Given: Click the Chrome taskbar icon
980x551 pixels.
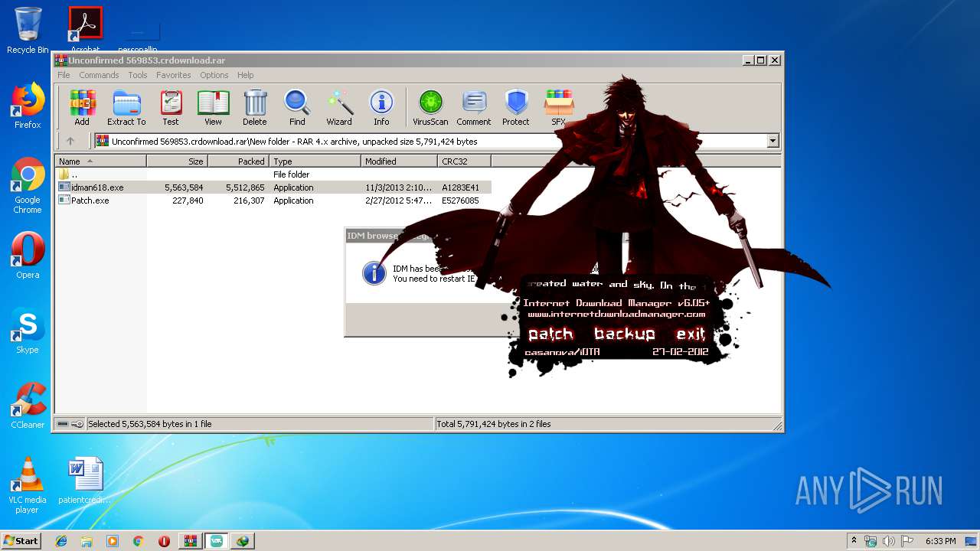Looking at the screenshot, I should pyautogui.click(x=138, y=541).
